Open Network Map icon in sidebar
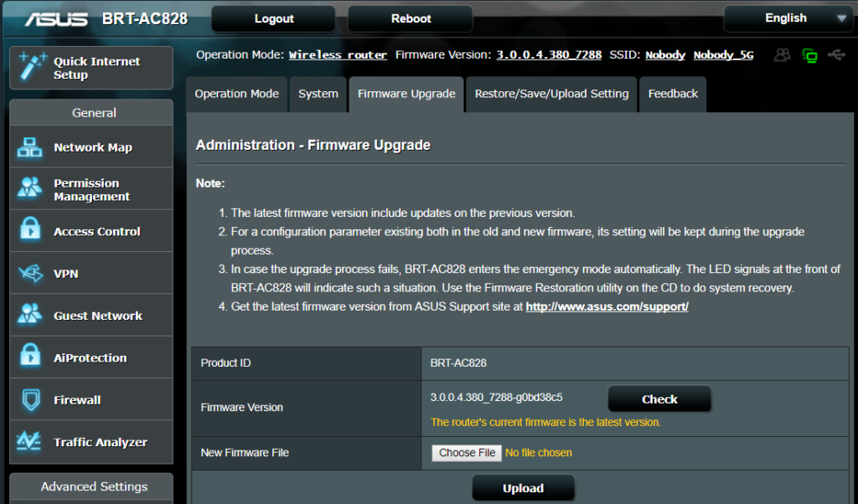The height and width of the screenshot is (504, 858). point(30,147)
